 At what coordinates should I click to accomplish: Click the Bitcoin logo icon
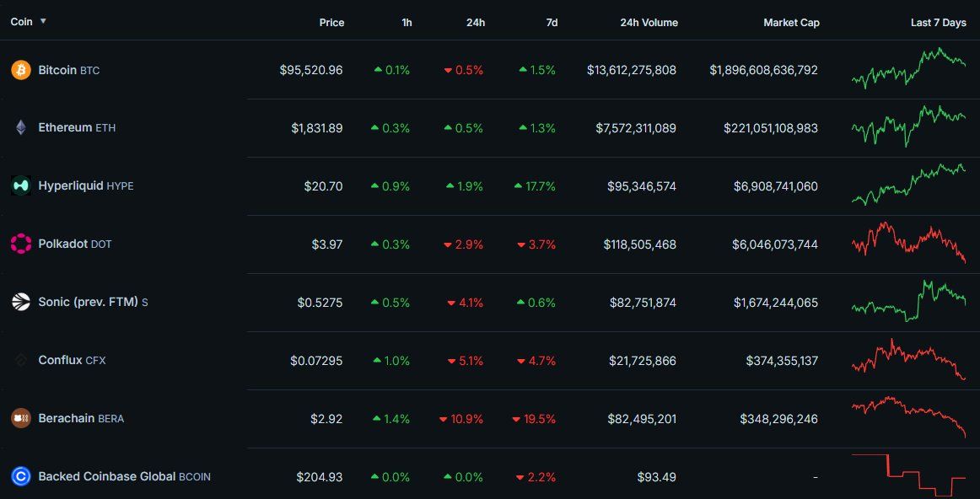[x=20, y=70]
